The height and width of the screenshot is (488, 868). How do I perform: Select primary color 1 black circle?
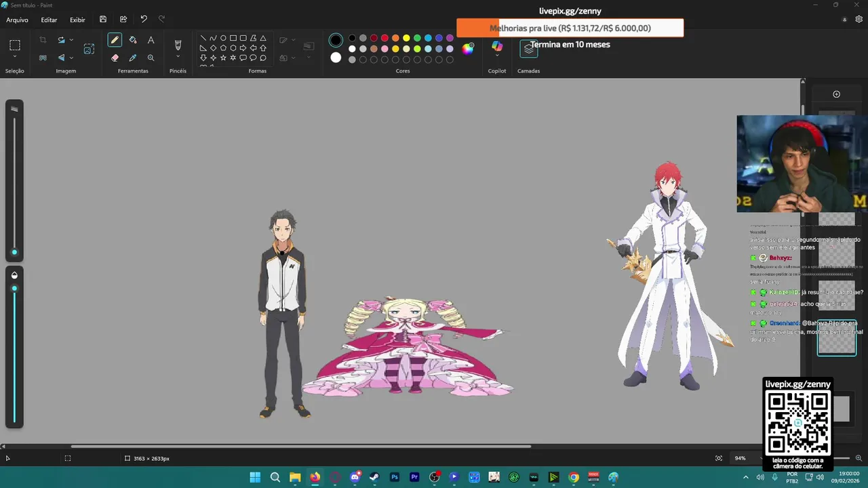[336, 40]
